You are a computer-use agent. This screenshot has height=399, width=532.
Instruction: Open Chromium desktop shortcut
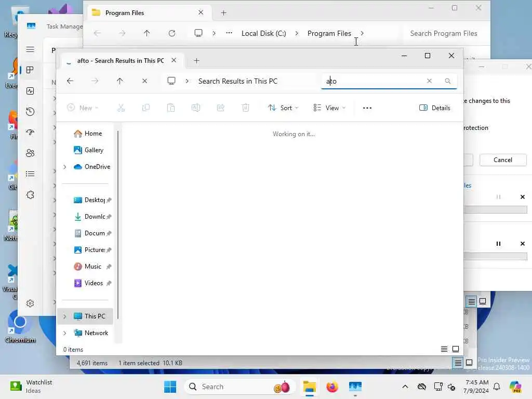click(20, 326)
